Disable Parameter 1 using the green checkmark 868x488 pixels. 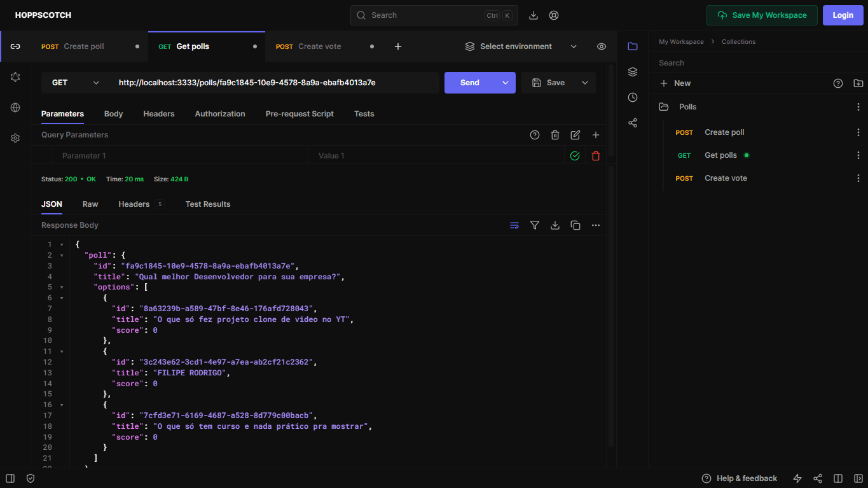(x=575, y=155)
